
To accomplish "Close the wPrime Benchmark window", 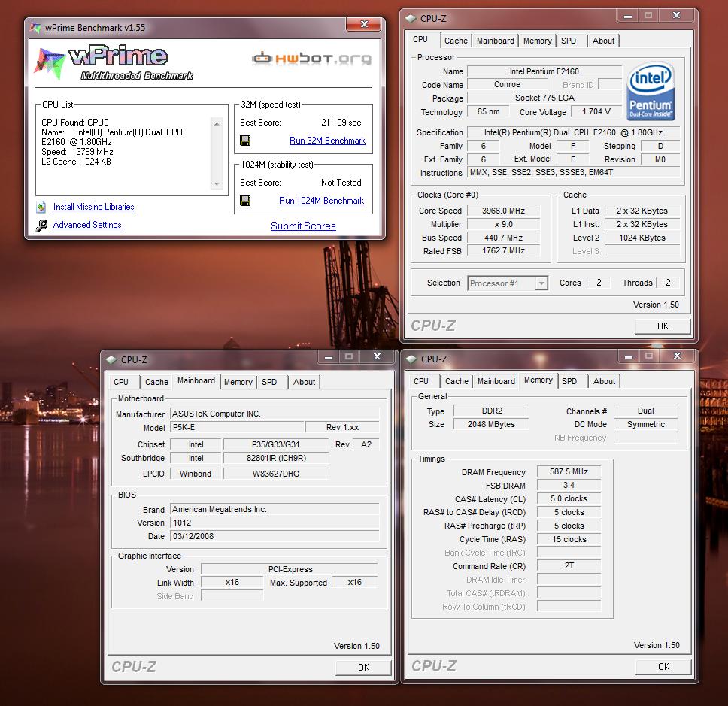I will pyautogui.click(x=365, y=24).
